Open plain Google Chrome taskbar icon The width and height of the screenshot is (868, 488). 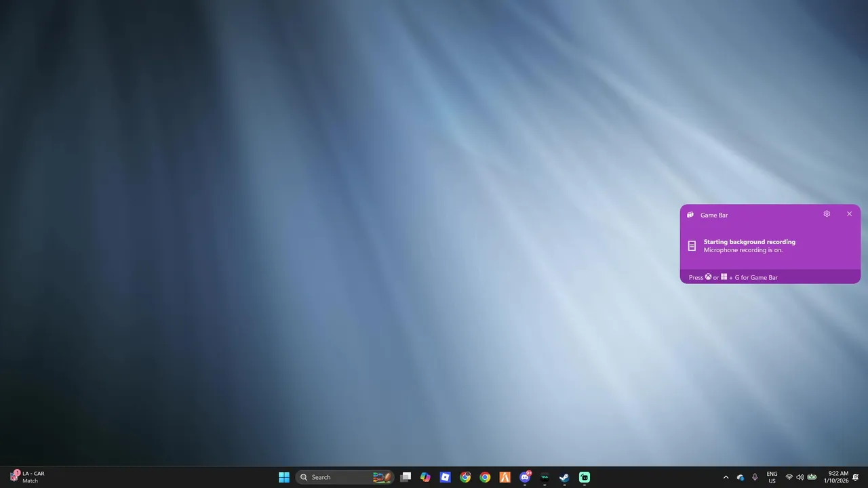point(485,477)
